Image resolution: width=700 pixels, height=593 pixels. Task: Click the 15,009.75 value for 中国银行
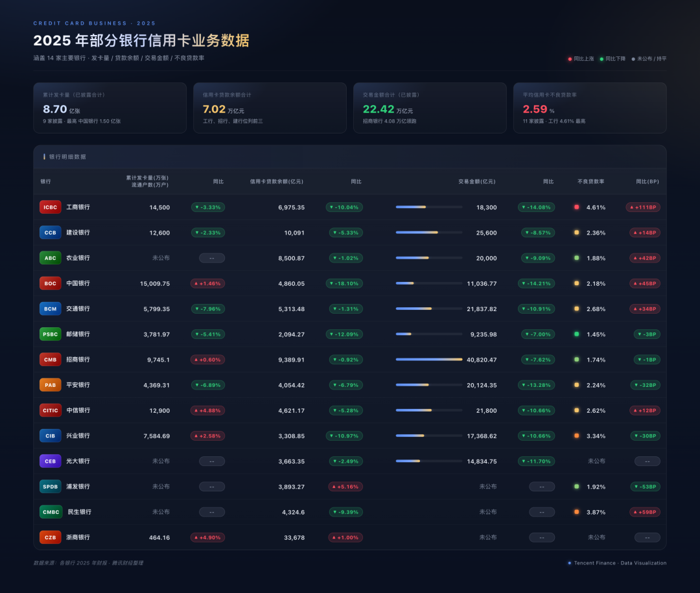click(x=155, y=284)
